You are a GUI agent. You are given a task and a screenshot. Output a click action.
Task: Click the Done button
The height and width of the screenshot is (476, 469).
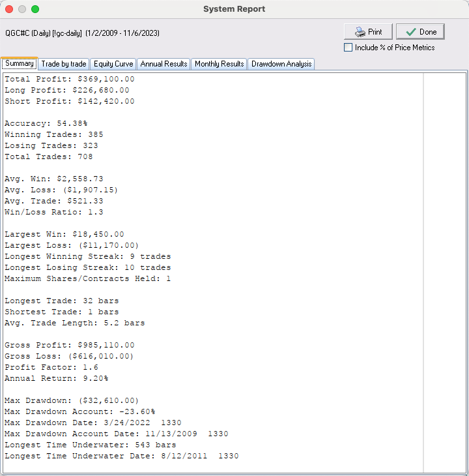[420, 31]
